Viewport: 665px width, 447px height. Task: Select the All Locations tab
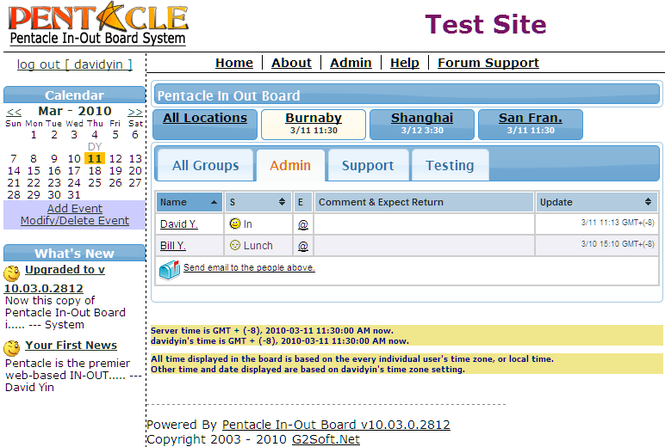pos(205,124)
